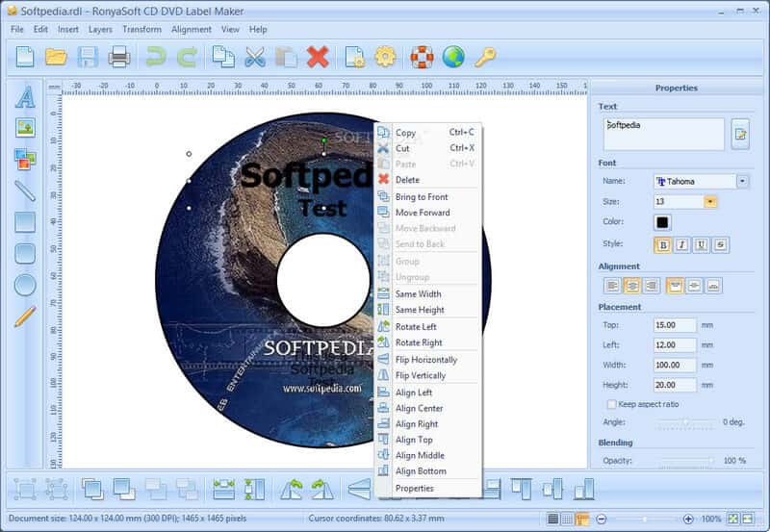Open the lifebuoy Help icon
This screenshot has height=532, width=770.
click(x=422, y=58)
